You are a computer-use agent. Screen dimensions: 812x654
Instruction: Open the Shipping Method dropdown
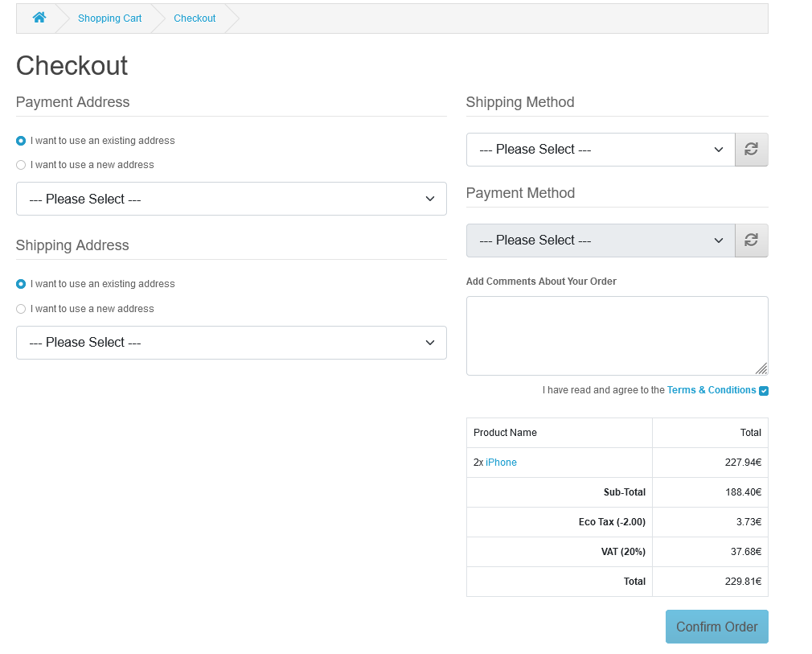(600, 149)
